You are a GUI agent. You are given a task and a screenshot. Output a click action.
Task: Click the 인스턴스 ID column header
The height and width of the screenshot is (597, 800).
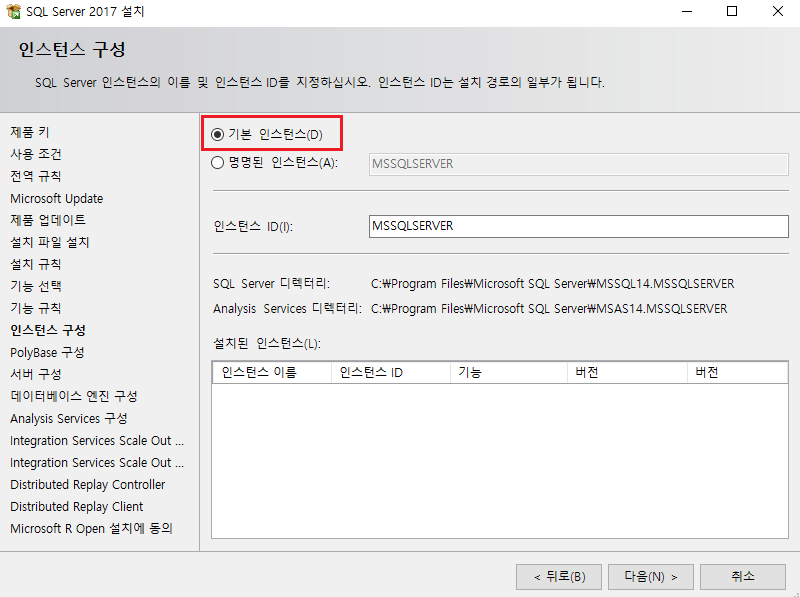391,372
